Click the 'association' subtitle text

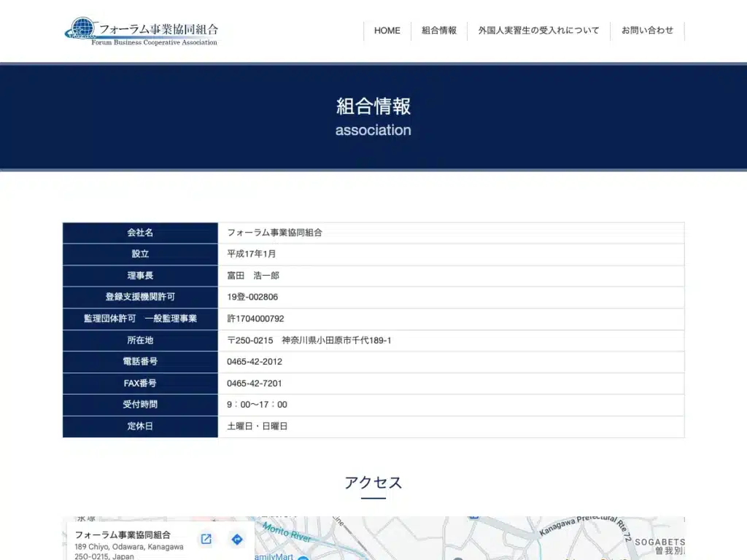click(x=373, y=130)
